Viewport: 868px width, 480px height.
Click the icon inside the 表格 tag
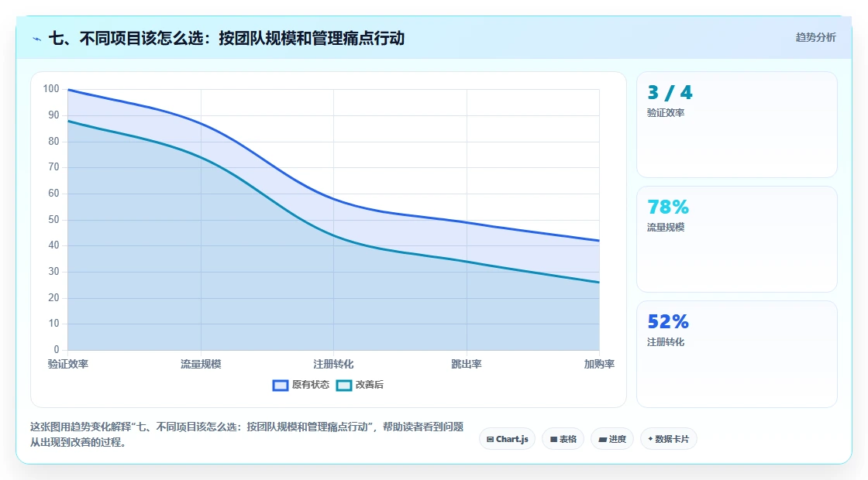[x=553, y=440]
